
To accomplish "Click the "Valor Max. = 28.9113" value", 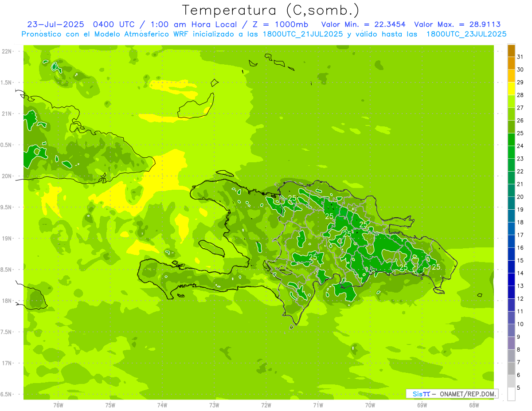I will coord(458,24).
